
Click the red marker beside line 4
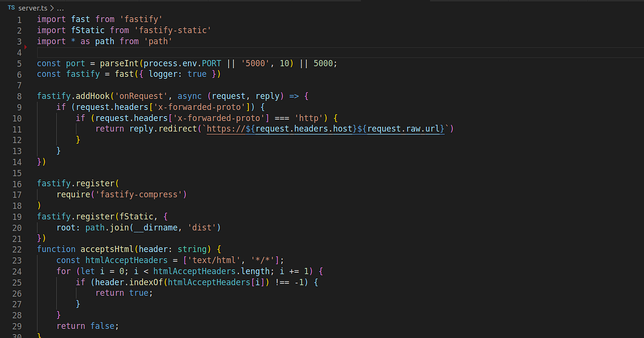25,48
